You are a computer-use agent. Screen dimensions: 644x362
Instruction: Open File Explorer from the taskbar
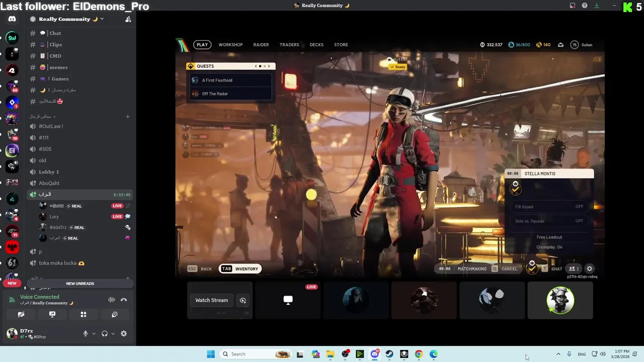(331, 354)
